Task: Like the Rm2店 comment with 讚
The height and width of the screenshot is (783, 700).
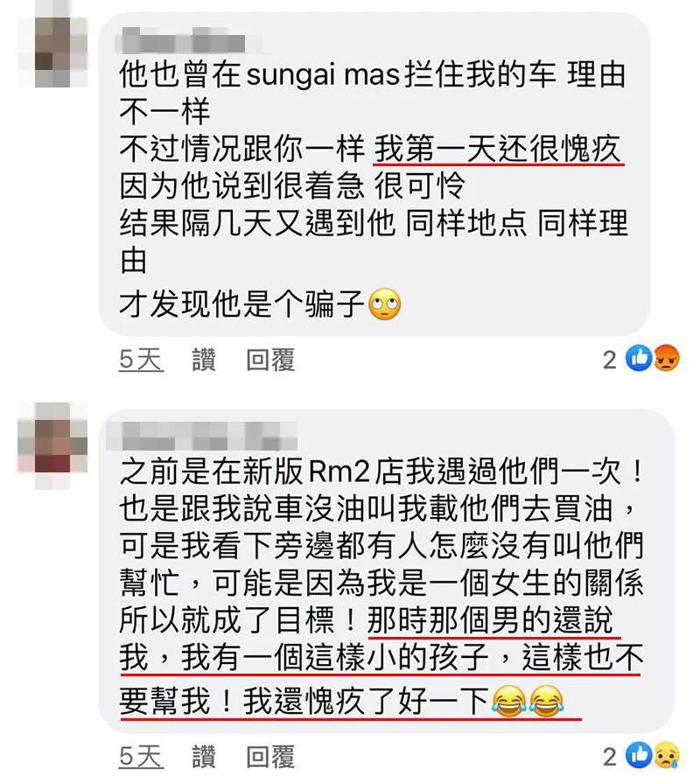Action: coord(204,757)
